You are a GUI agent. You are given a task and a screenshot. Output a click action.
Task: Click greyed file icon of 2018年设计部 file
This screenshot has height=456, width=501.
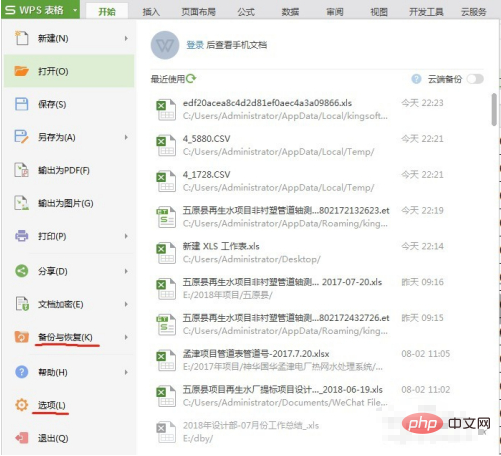point(166,432)
